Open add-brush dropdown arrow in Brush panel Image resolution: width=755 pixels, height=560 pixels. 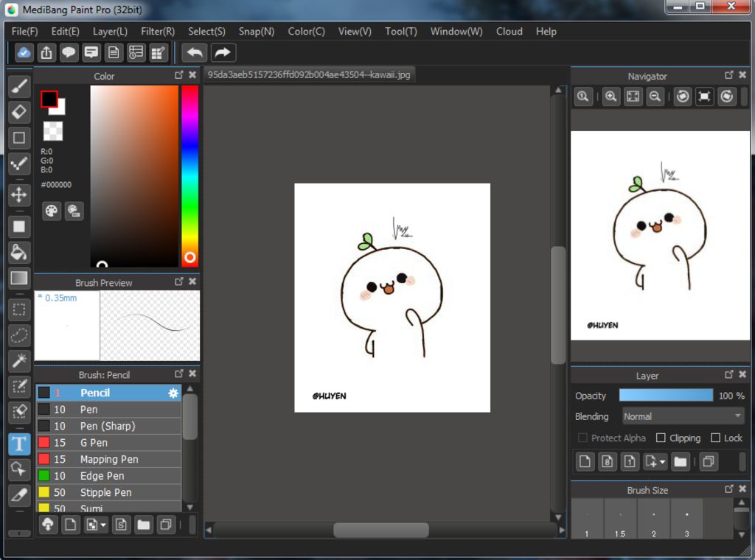pos(103,525)
